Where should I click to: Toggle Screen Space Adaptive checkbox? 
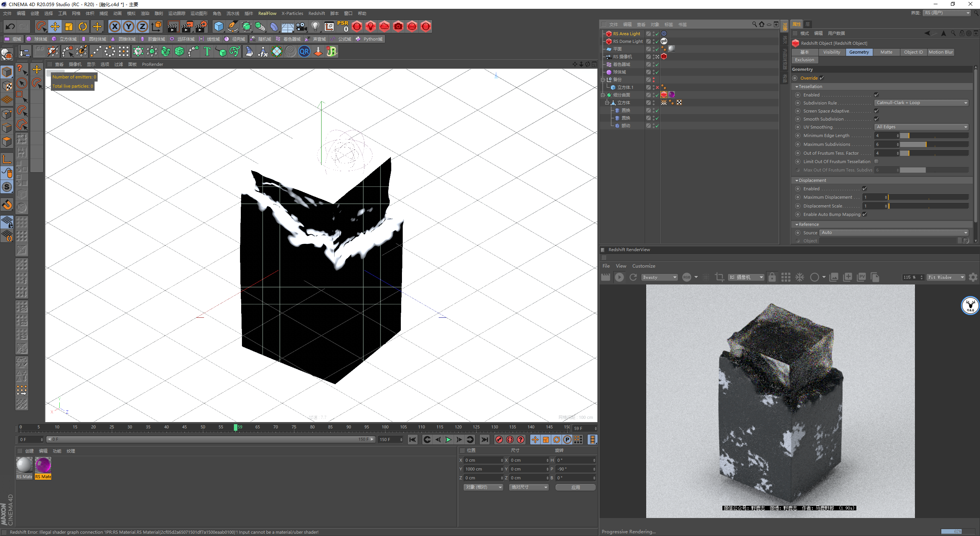[x=876, y=111]
